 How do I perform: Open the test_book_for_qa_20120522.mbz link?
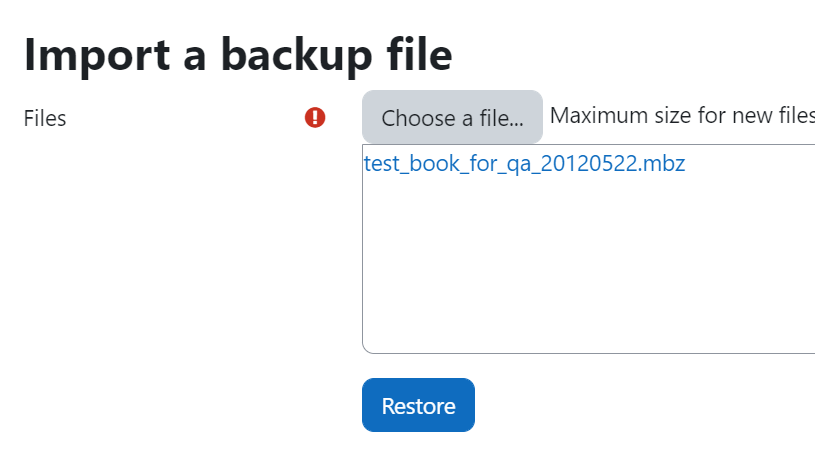point(524,164)
